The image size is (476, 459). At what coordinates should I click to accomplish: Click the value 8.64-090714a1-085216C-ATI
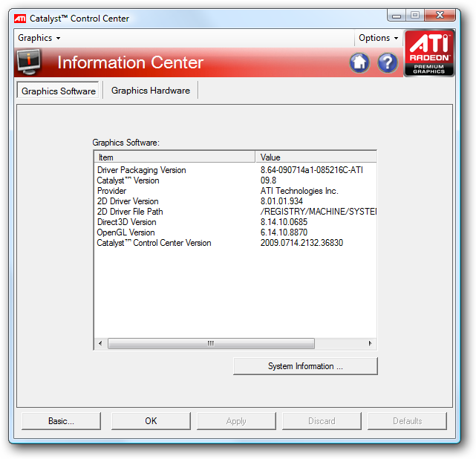(311, 170)
